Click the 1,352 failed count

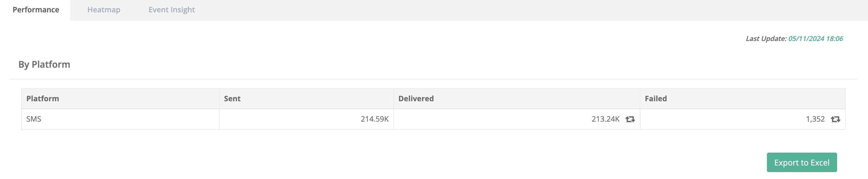click(x=815, y=119)
